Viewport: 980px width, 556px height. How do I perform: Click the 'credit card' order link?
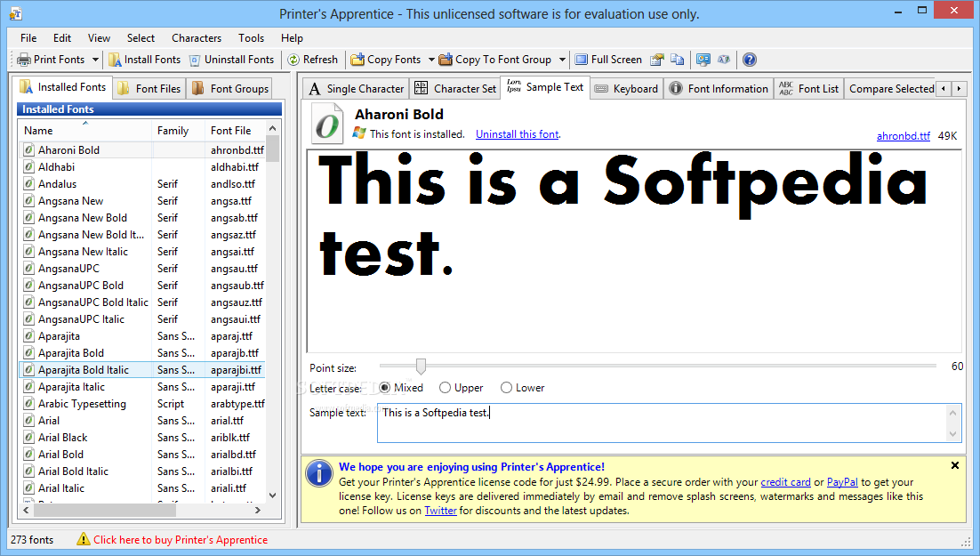click(x=785, y=482)
